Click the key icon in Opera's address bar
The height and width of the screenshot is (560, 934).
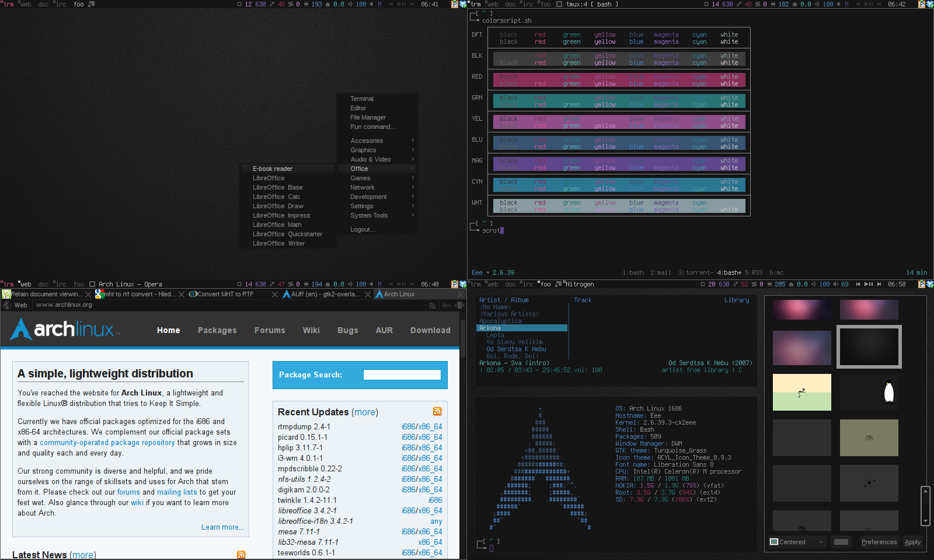pos(445,305)
